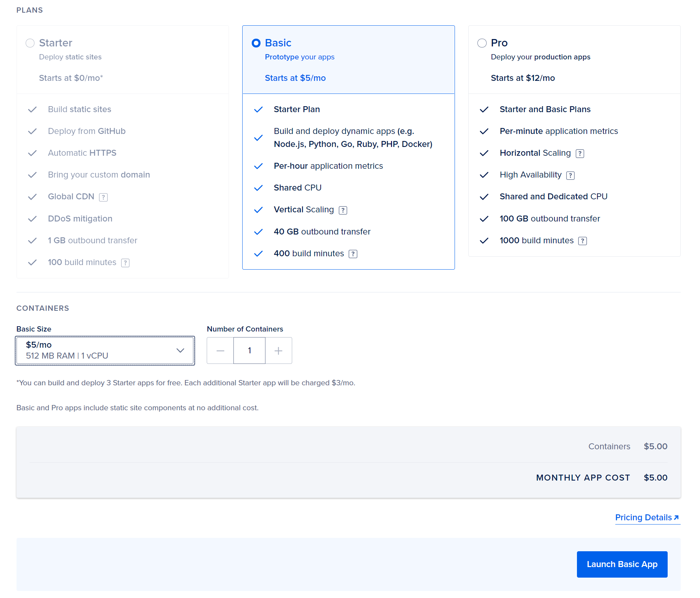Click the container count input field
This screenshot has height=598, width=700.
tap(249, 350)
